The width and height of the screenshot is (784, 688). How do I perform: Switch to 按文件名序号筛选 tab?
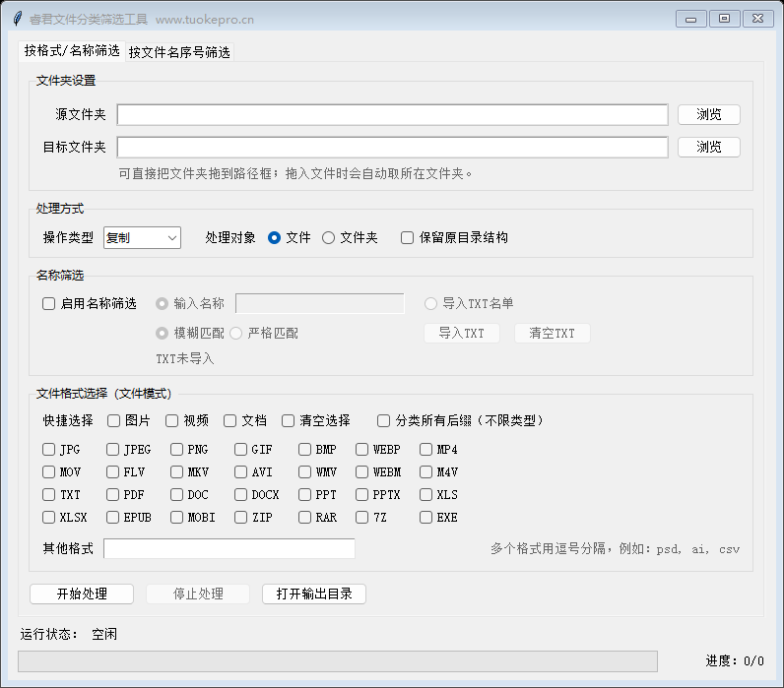pos(179,52)
